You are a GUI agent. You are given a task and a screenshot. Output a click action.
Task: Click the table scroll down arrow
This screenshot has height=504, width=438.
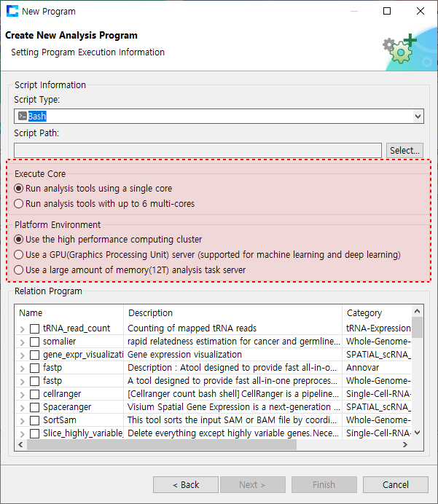coord(417,433)
